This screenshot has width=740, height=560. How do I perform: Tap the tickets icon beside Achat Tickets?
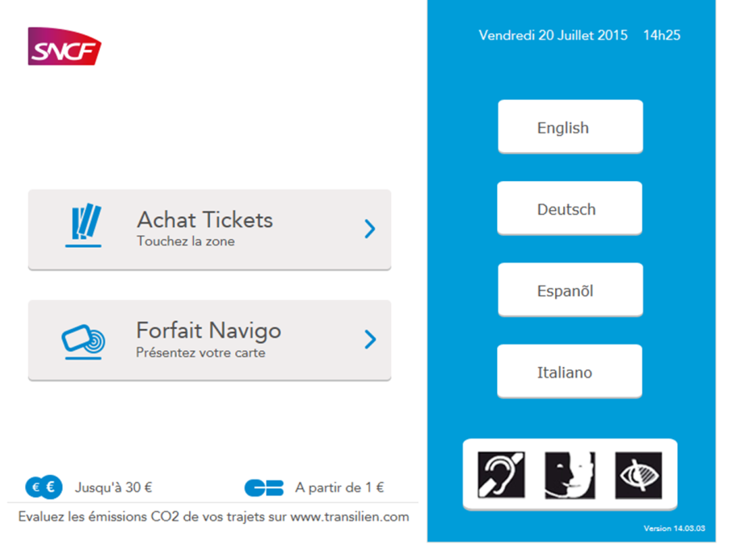(83, 226)
